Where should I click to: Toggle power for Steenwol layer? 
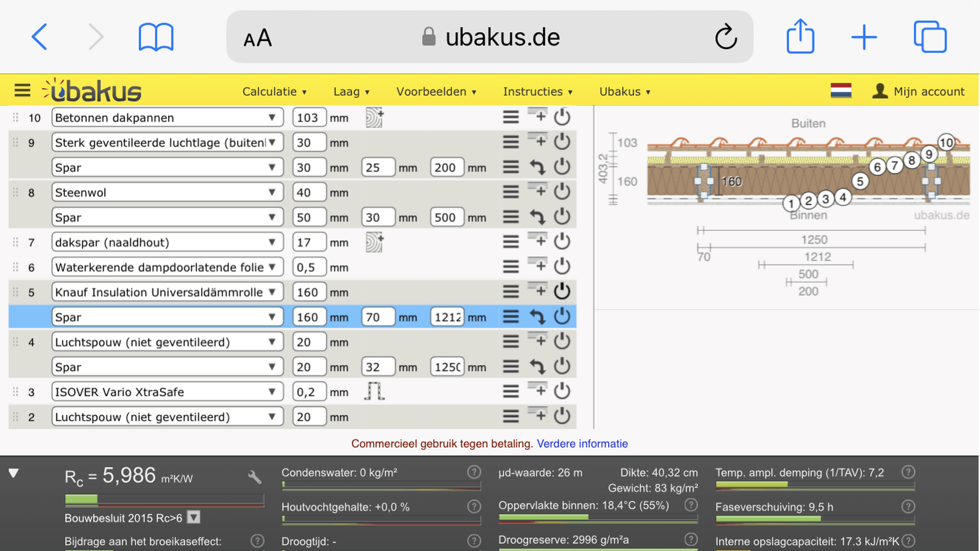pyautogui.click(x=562, y=192)
